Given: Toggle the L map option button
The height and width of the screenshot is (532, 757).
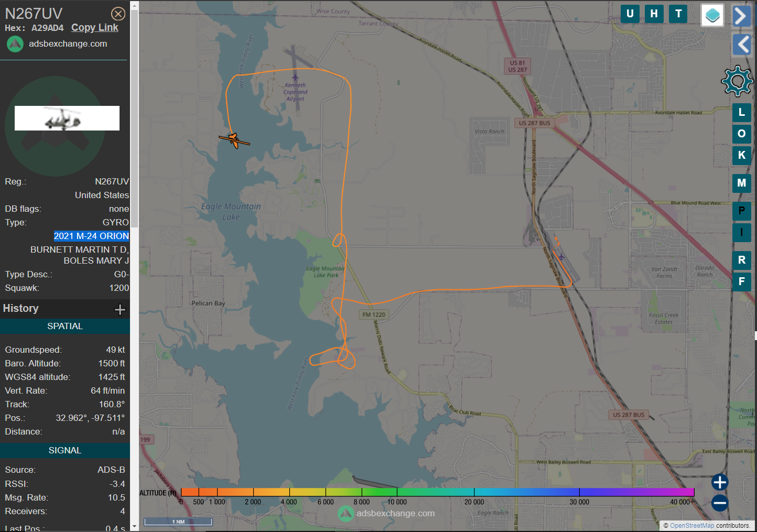Looking at the screenshot, I should click(741, 112).
